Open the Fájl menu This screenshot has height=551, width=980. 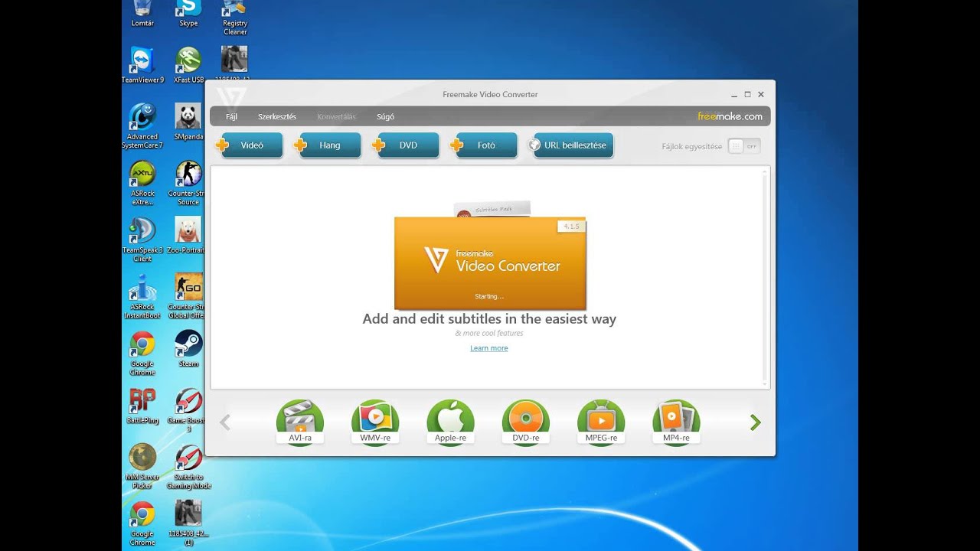[x=231, y=117]
